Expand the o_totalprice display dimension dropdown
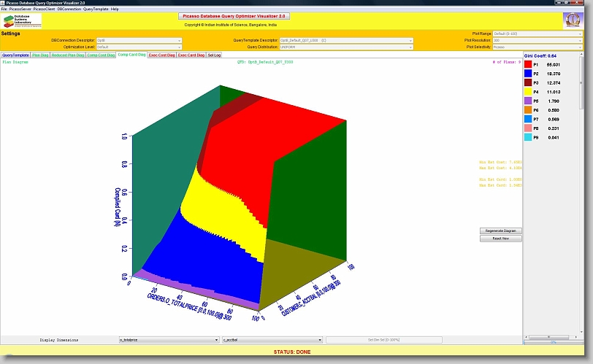 coord(168,340)
